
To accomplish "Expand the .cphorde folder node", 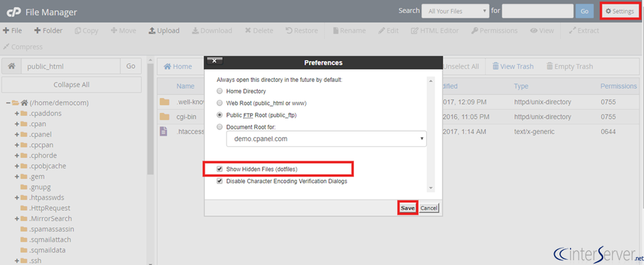I will point(17,155).
